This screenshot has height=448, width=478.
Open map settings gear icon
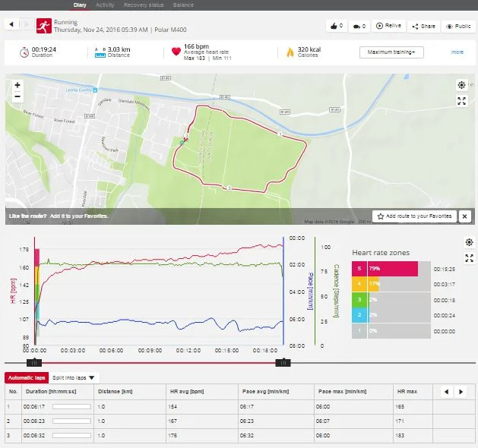click(x=461, y=85)
